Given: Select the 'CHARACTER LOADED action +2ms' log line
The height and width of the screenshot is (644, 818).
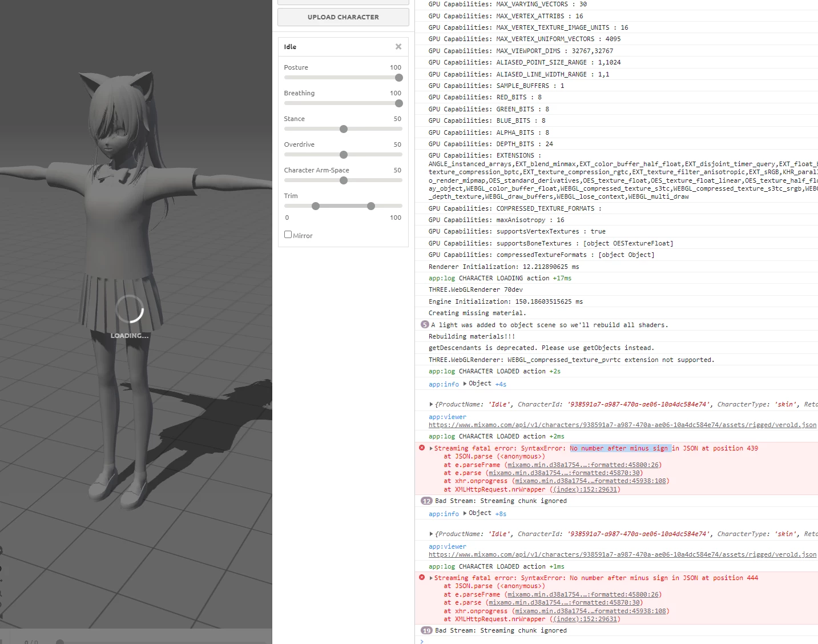Looking at the screenshot, I should (x=497, y=436).
